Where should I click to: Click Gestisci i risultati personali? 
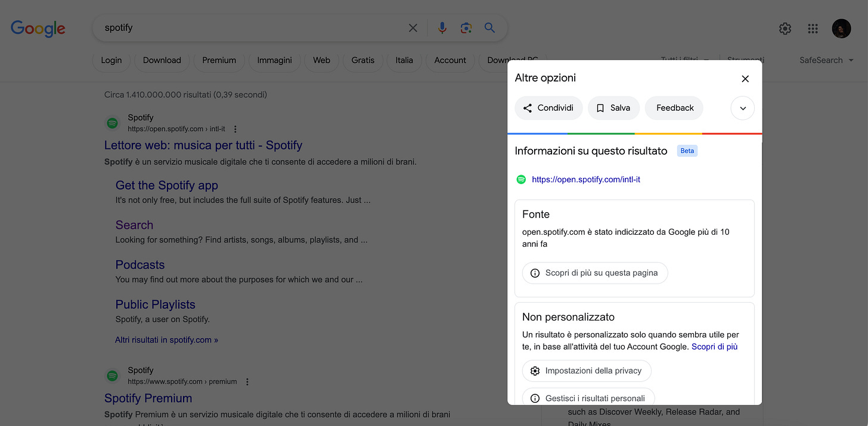(x=588, y=397)
